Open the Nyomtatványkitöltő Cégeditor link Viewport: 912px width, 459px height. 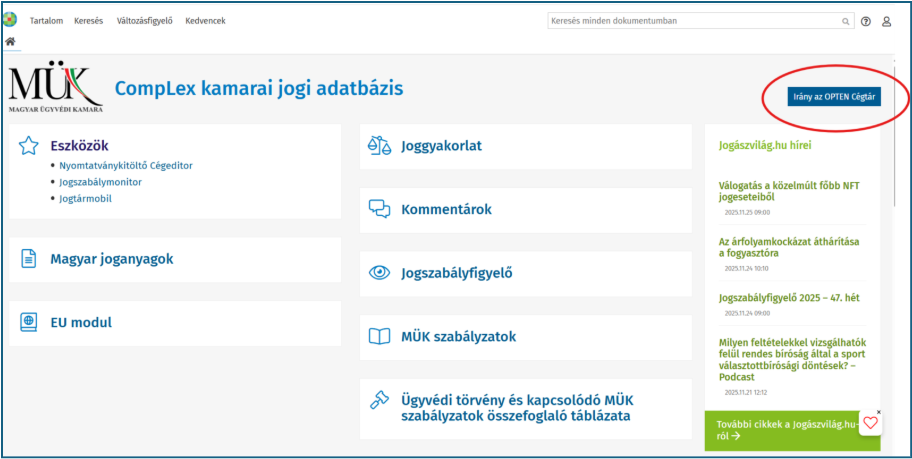(x=126, y=165)
